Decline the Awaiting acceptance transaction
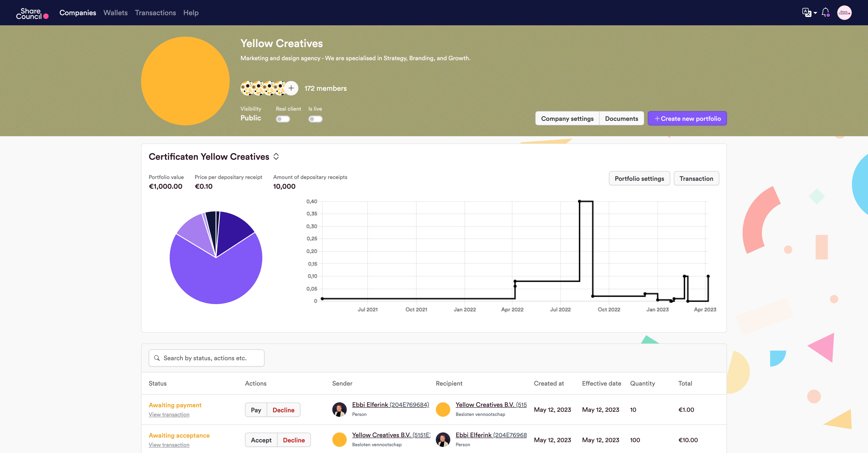 click(294, 440)
